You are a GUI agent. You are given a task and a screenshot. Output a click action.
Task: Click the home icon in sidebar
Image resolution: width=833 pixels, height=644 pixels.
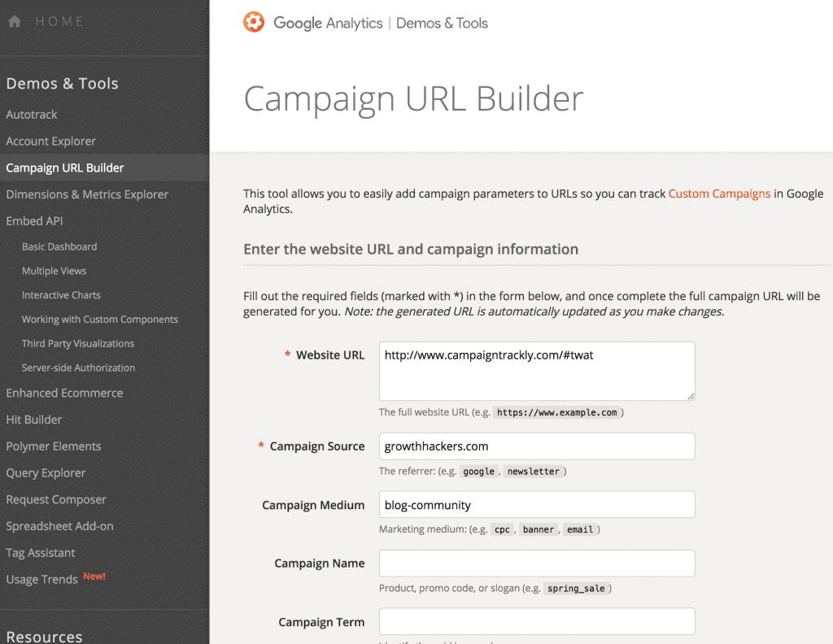(x=15, y=21)
